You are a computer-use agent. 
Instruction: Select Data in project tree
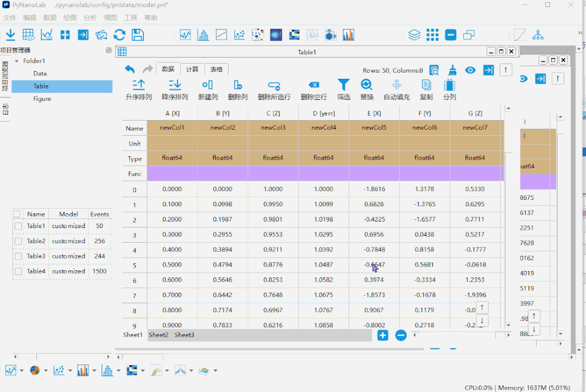click(40, 74)
